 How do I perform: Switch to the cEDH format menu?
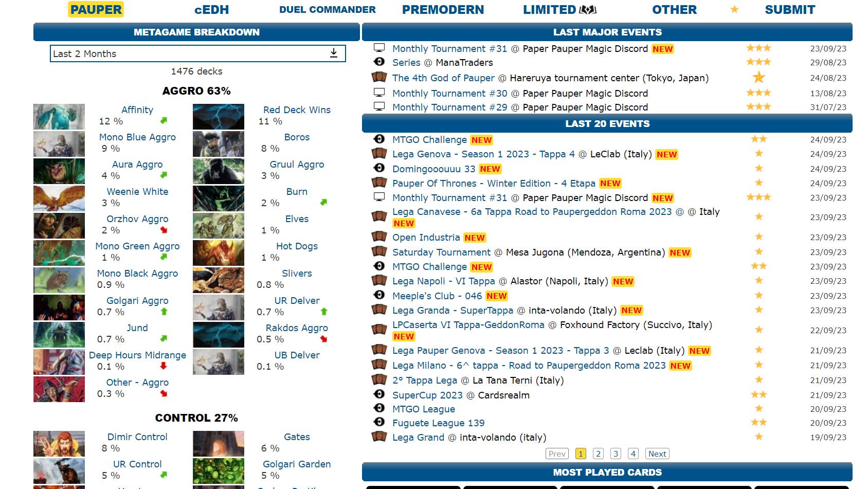point(211,10)
